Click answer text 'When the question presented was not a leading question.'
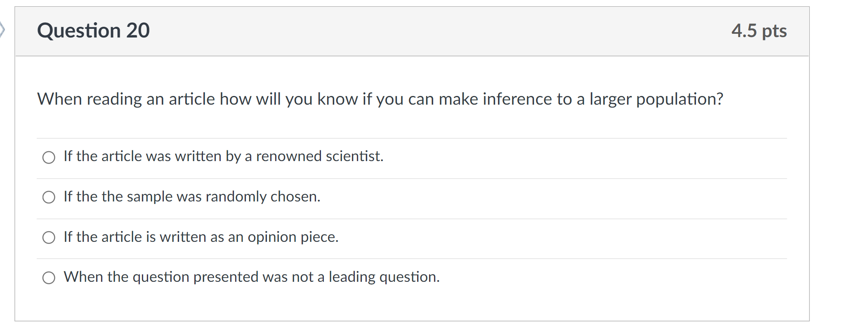Viewport: 868px width, 330px height. [252, 277]
